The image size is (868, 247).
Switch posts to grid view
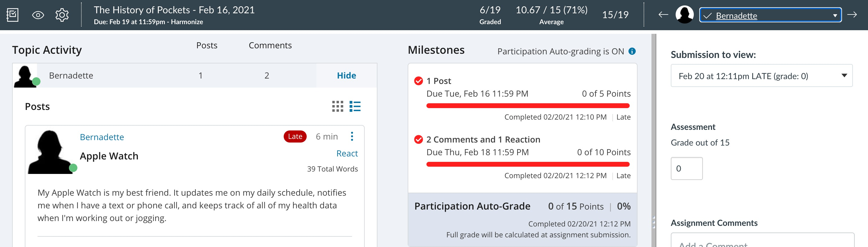coord(337,106)
